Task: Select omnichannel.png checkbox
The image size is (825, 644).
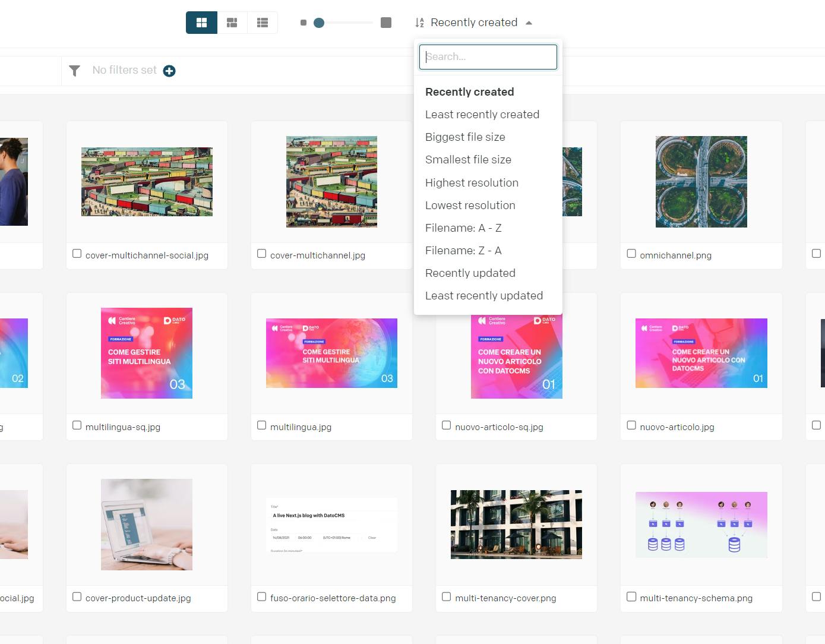Action: [x=631, y=254]
